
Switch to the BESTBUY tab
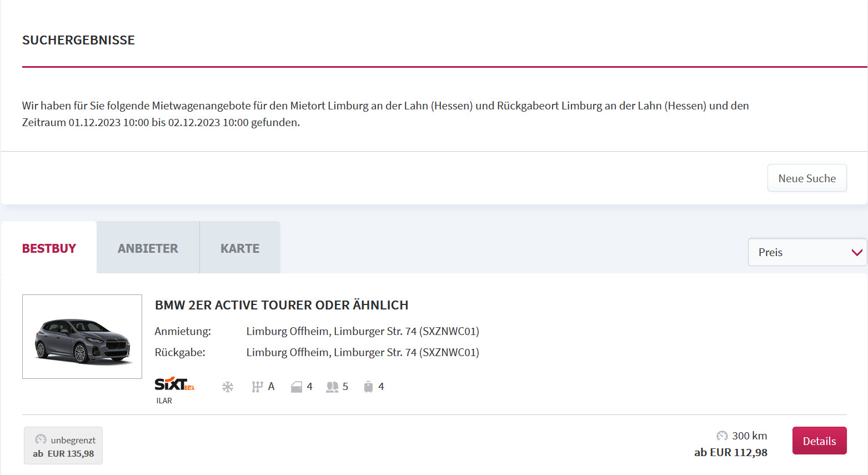pyautogui.click(x=49, y=248)
